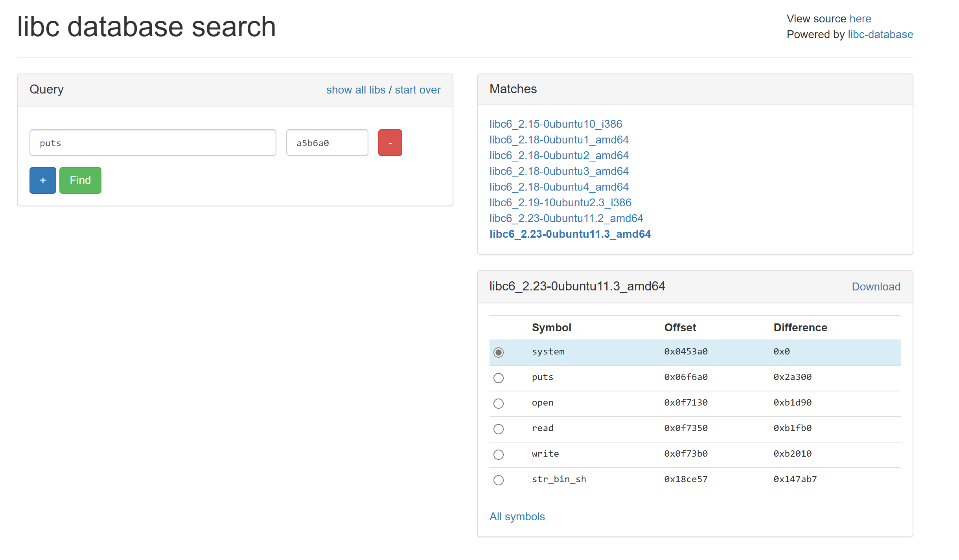Select the puts radio button
Viewport: 959px width, 560px height.
point(499,378)
